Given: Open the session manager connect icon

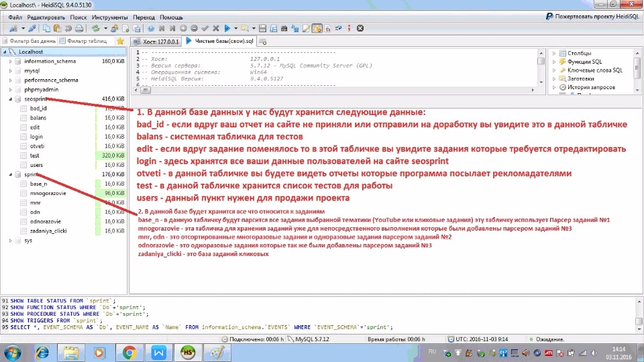Looking at the screenshot, I should tap(13, 28).
